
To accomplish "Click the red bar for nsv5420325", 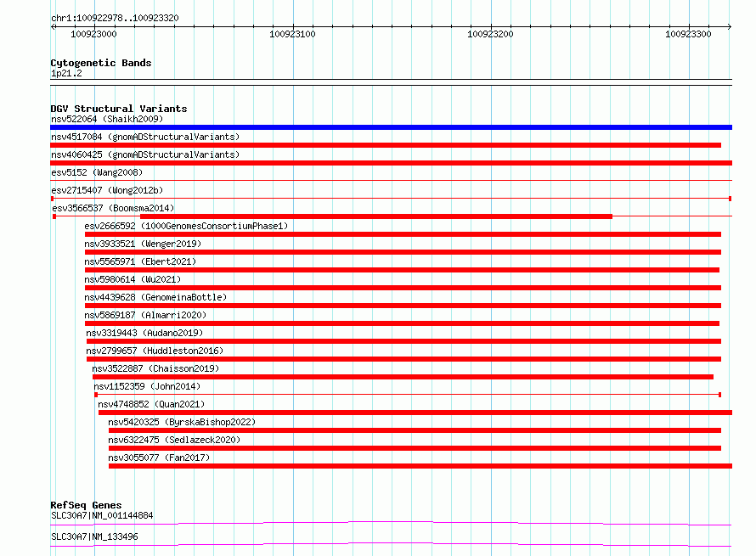I will click(x=415, y=430).
